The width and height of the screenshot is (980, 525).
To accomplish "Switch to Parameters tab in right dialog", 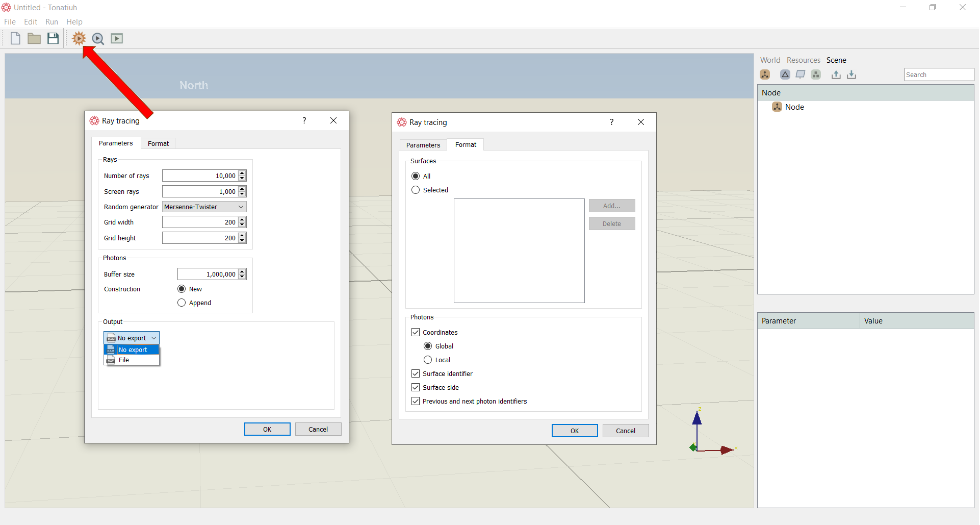I will tap(423, 145).
